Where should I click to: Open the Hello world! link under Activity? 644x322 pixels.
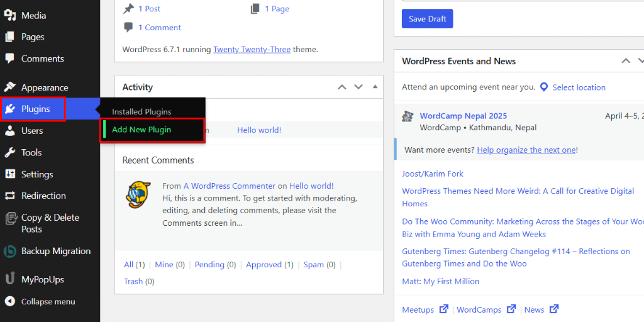259,130
